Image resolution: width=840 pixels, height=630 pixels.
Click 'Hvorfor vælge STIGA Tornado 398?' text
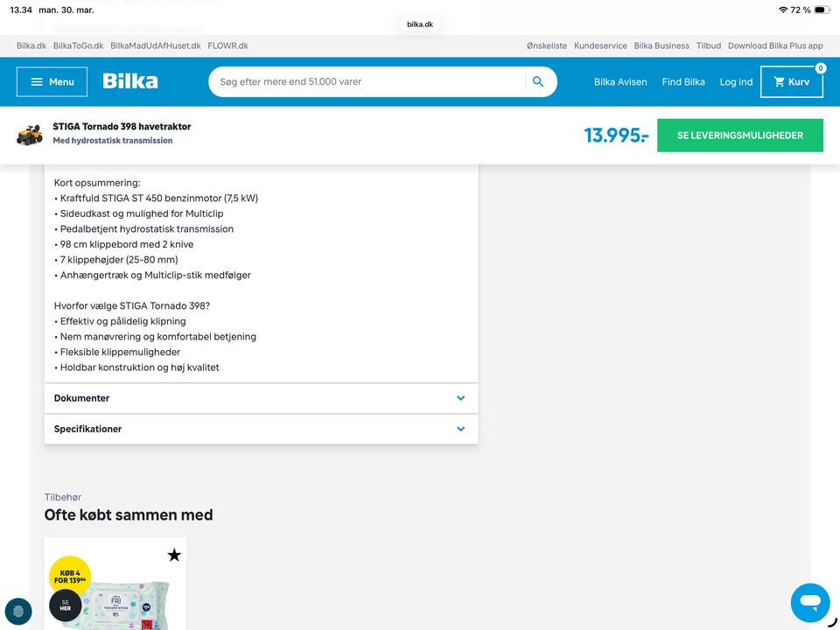click(132, 306)
